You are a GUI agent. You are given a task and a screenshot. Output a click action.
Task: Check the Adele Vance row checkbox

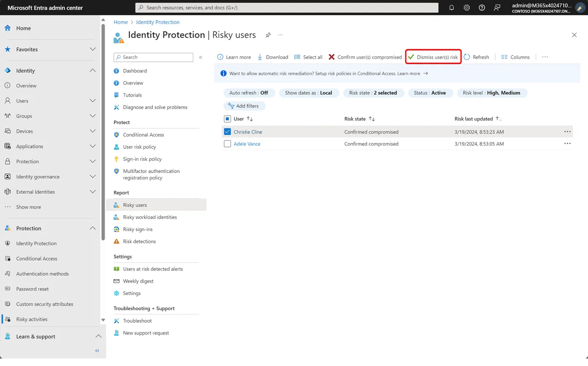coord(228,144)
